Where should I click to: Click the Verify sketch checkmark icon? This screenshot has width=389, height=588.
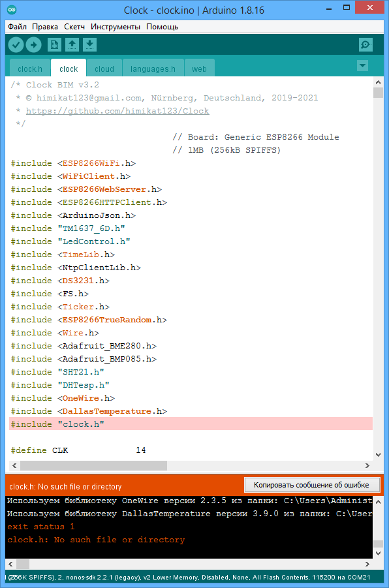16,45
